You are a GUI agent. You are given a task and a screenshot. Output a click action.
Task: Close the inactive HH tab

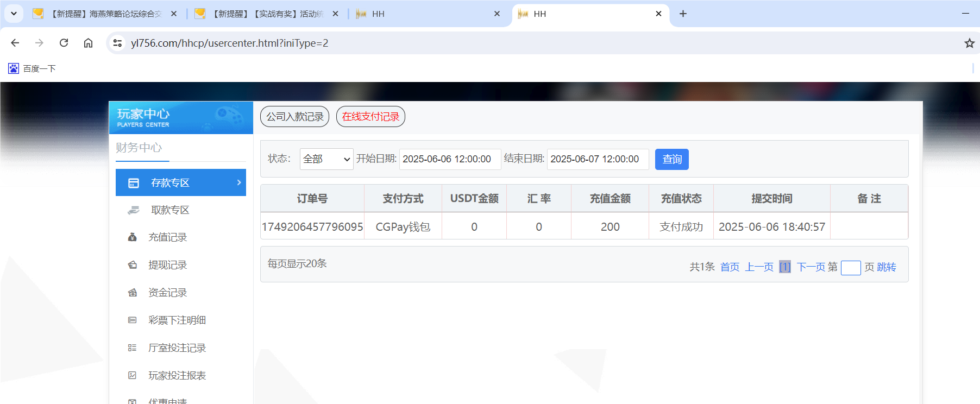[x=497, y=14]
